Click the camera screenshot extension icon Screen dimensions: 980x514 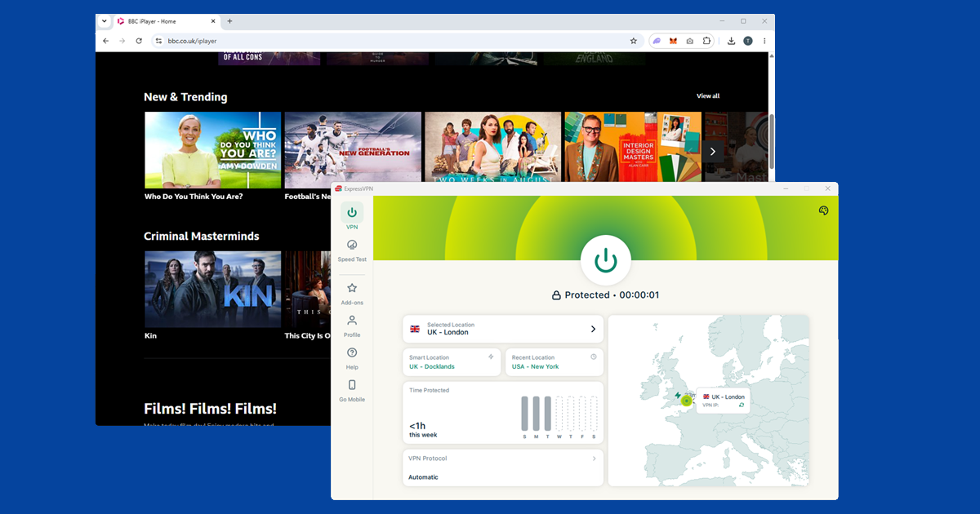coord(690,41)
